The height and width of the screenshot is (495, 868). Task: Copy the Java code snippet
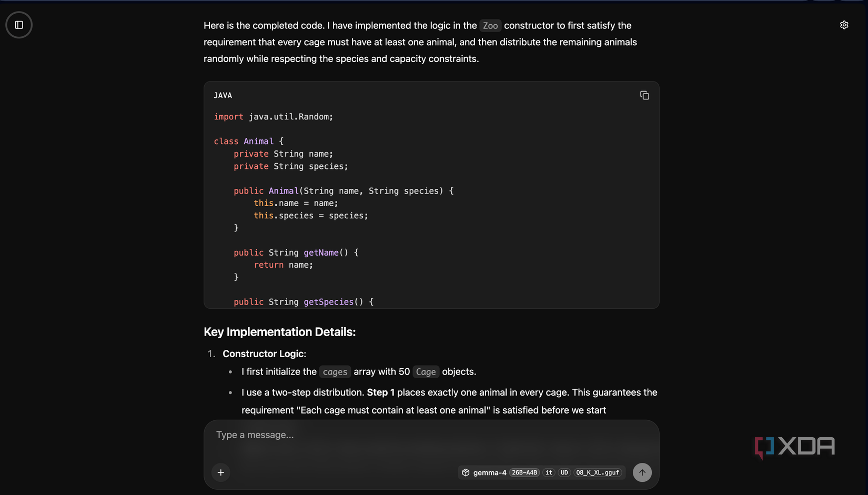pos(644,95)
